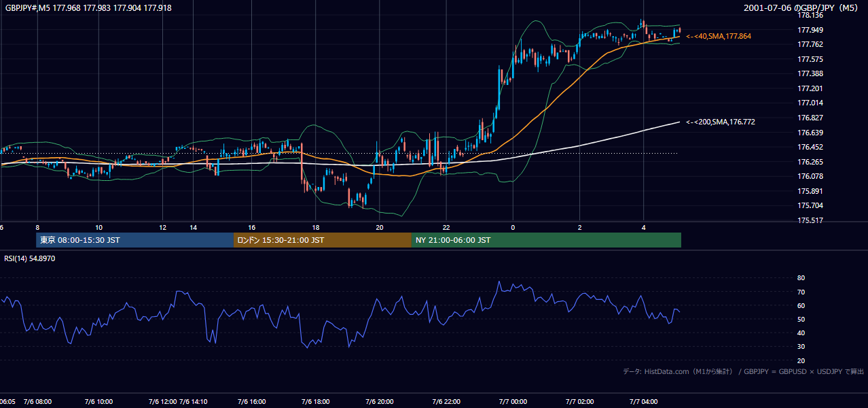
Task: Select the 200 SMA 176.772 label
Action: click(x=721, y=122)
